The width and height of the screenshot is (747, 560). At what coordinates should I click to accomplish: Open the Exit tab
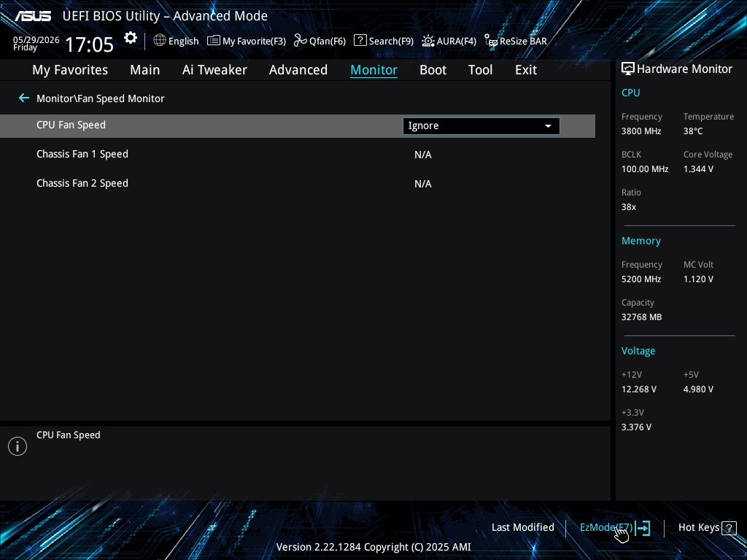pos(526,70)
